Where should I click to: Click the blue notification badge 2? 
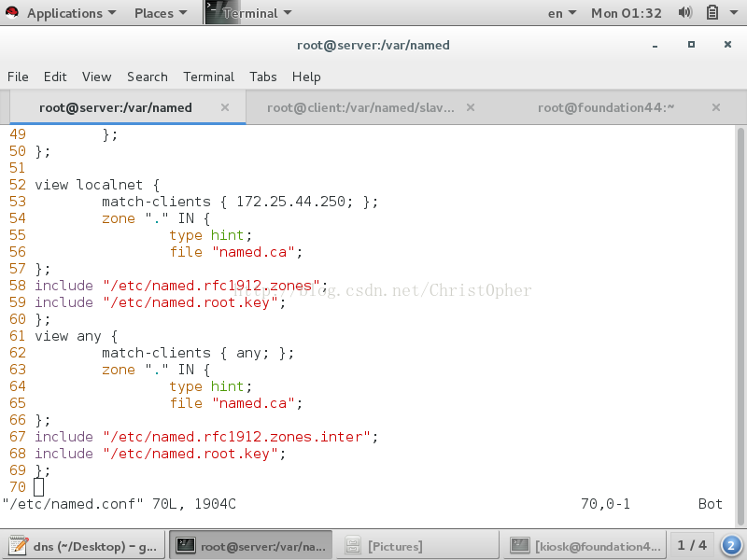(731, 546)
